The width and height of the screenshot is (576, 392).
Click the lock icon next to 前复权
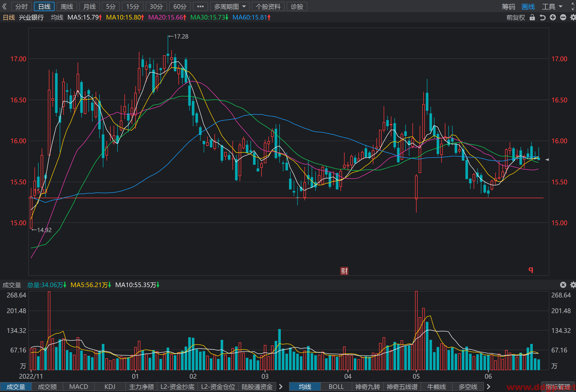click(x=532, y=17)
